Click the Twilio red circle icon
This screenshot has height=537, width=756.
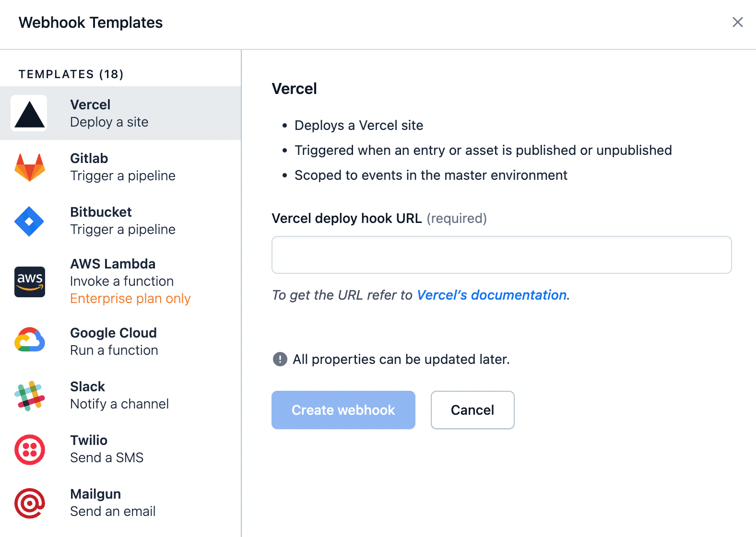29,449
